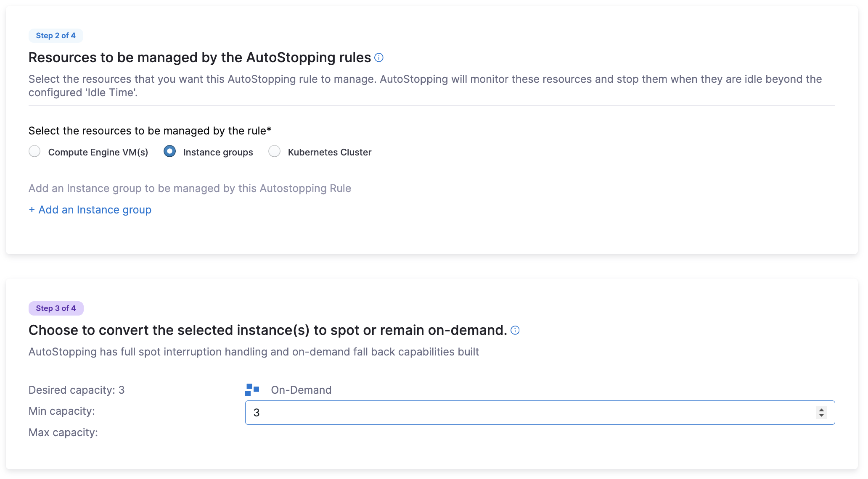Screen dimensions: 868x479
Task: Click the Step 2 of 4 badge
Action: pos(56,36)
